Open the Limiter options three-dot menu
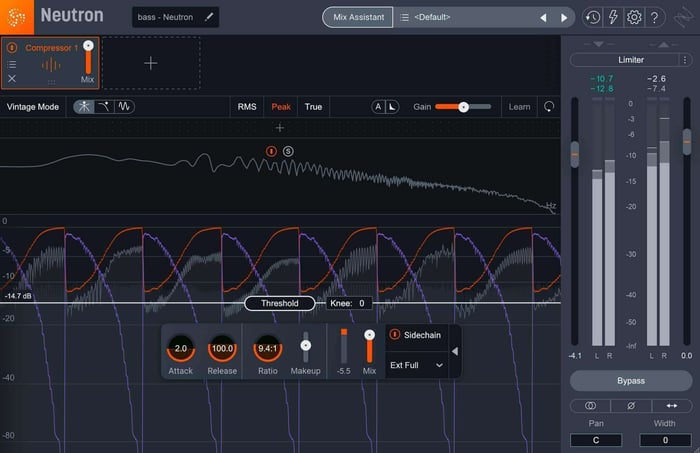 685,60
